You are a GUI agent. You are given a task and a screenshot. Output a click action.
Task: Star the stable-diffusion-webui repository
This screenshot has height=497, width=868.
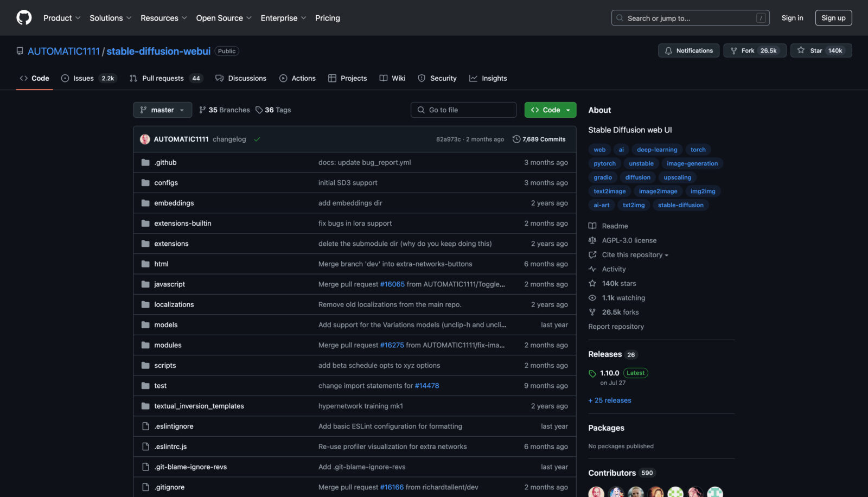pos(821,50)
